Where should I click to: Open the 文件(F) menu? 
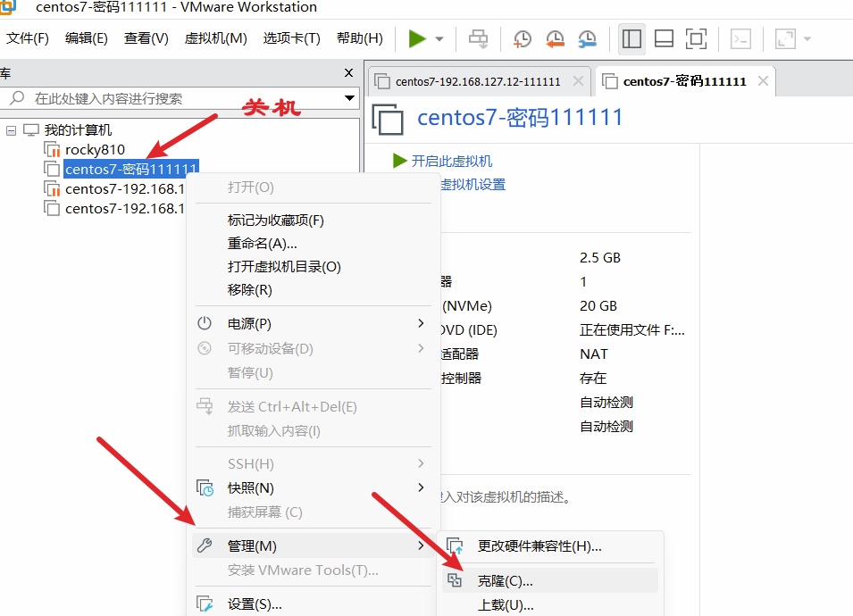pyautogui.click(x=27, y=38)
